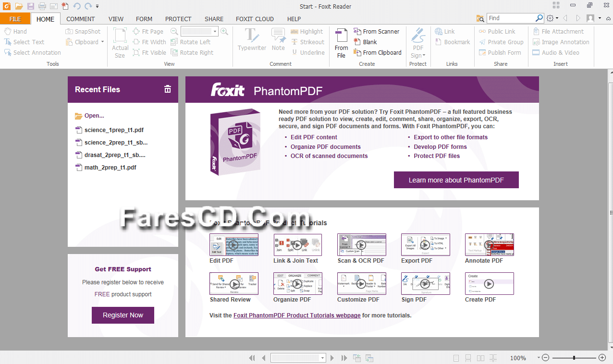Click Fit Visible in View group
613x364 pixels.
[x=149, y=52]
